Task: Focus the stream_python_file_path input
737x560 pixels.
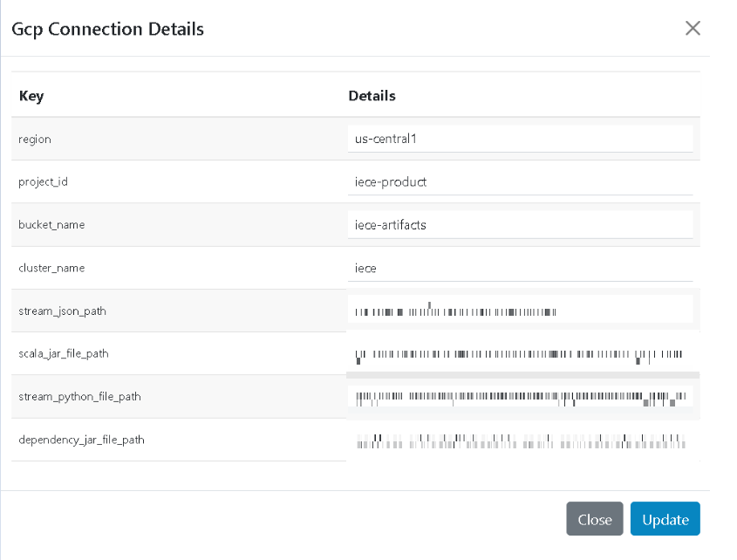Action: click(520, 397)
